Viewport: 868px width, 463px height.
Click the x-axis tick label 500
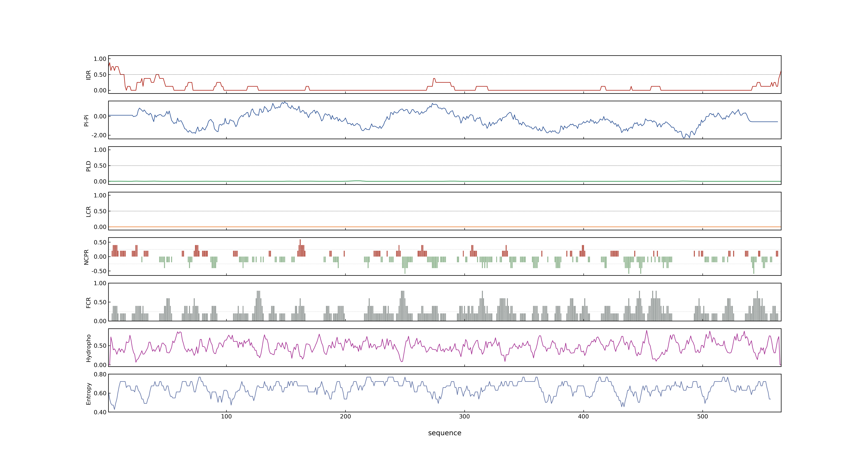pyautogui.click(x=703, y=416)
